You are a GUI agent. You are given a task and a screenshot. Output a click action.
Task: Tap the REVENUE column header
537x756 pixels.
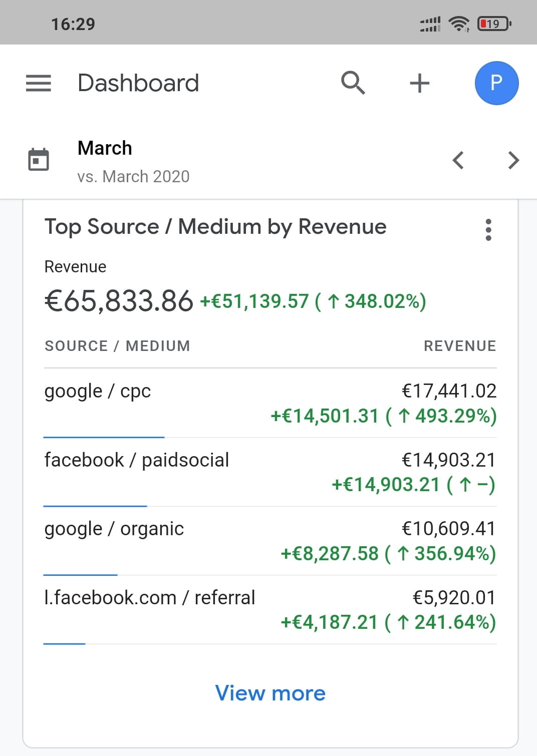coord(460,346)
